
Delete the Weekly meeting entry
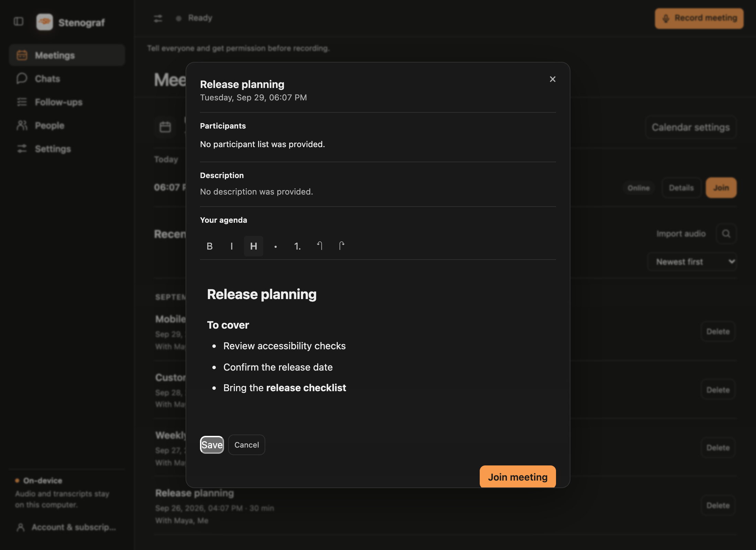tap(718, 448)
